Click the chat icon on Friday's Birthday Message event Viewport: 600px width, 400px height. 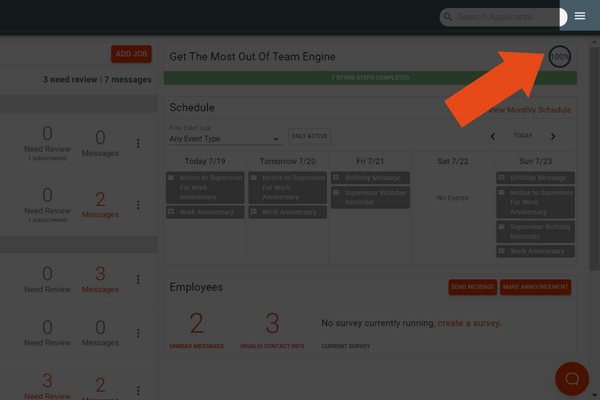click(336, 178)
